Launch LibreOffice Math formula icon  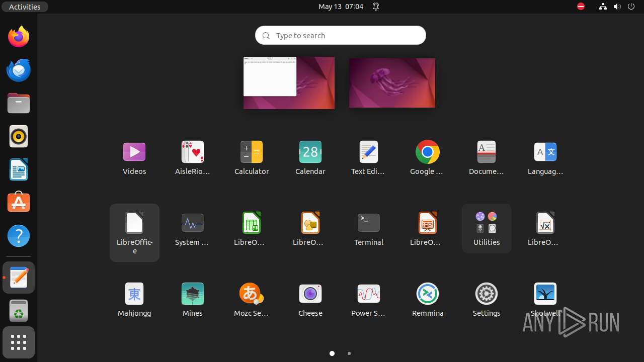(545, 228)
